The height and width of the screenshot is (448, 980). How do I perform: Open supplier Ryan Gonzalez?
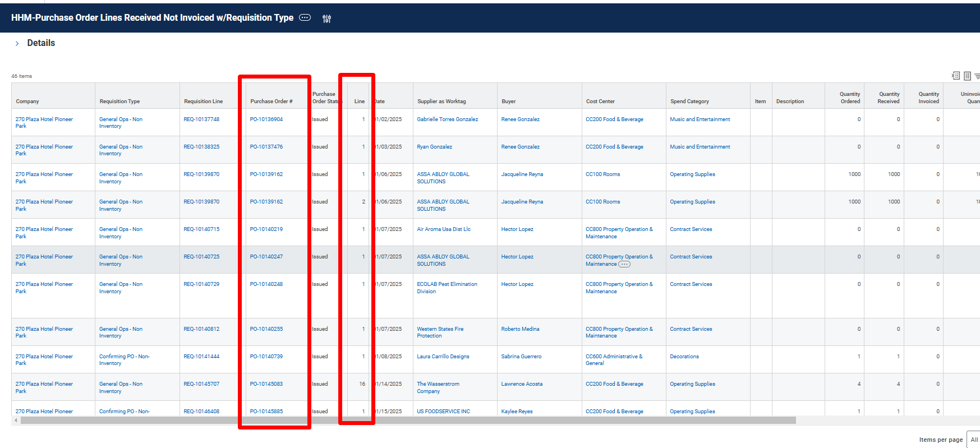[434, 147]
